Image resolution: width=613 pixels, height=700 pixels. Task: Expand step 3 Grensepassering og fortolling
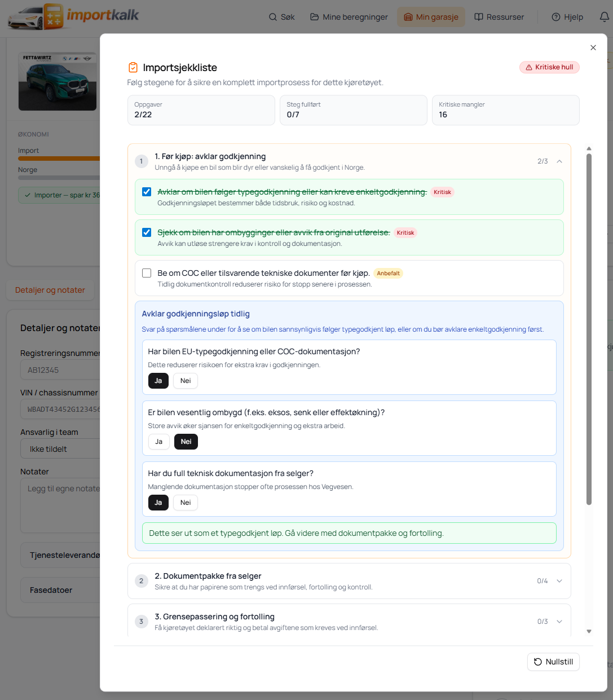(559, 622)
